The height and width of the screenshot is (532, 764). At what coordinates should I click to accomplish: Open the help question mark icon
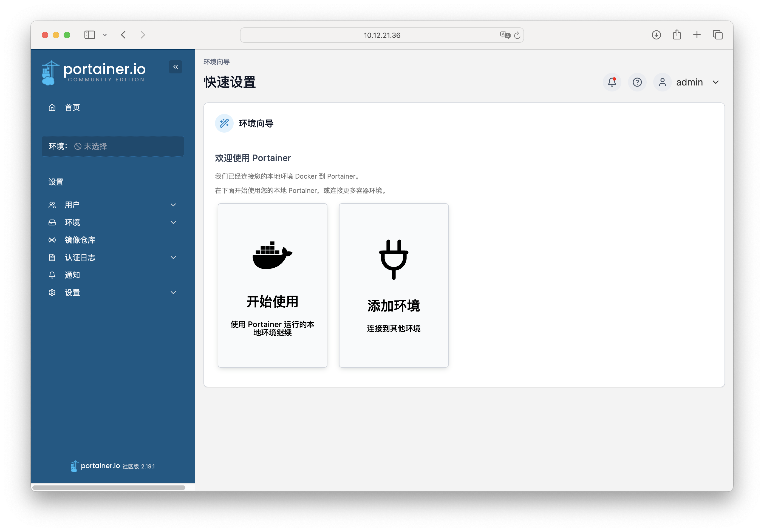point(637,82)
